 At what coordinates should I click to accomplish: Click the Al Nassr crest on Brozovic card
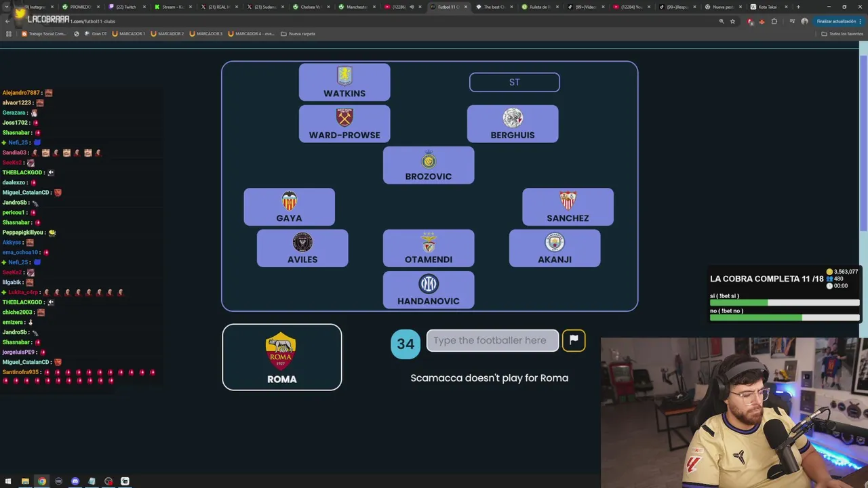click(429, 161)
